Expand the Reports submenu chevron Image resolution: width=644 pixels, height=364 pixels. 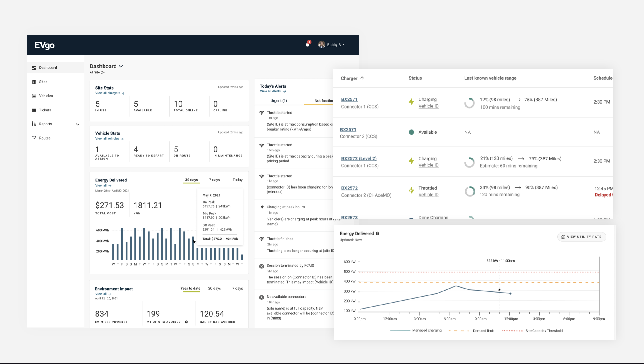pyautogui.click(x=77, y=124)
